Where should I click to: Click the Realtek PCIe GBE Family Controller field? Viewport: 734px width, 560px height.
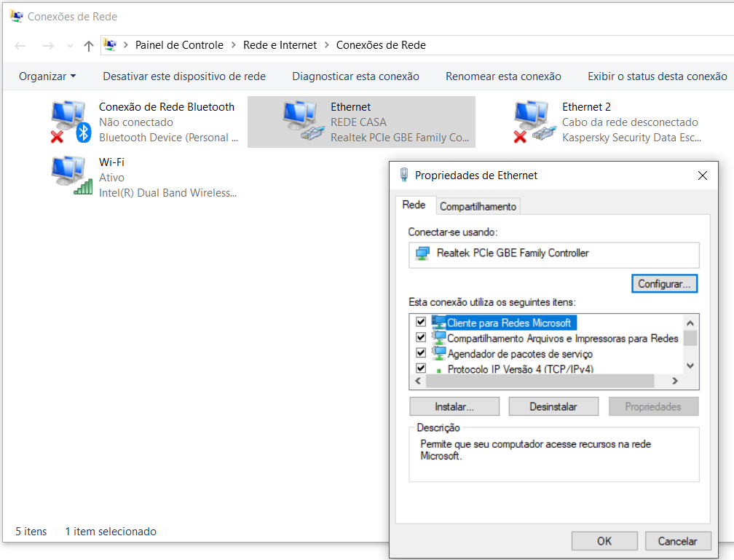tap(553, 255)
